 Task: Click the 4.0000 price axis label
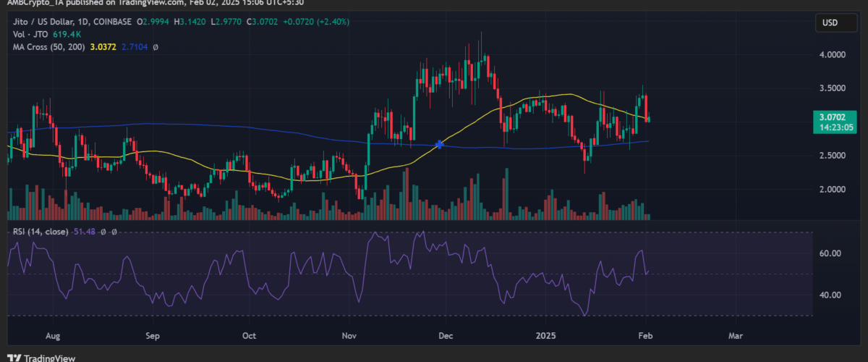[x=833, y=54]
